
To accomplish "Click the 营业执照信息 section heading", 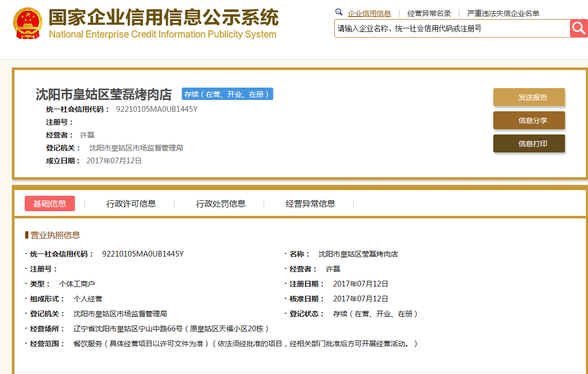I will point(55,235).
